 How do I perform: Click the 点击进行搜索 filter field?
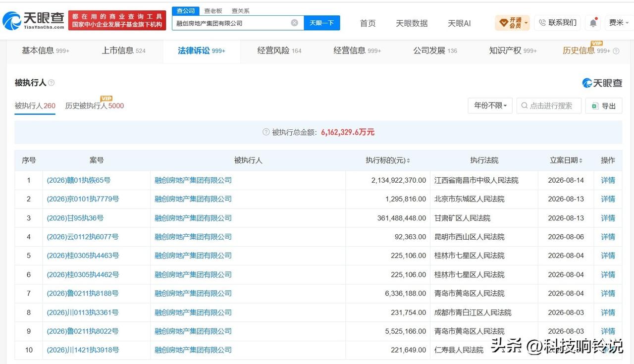click(549, 105)
